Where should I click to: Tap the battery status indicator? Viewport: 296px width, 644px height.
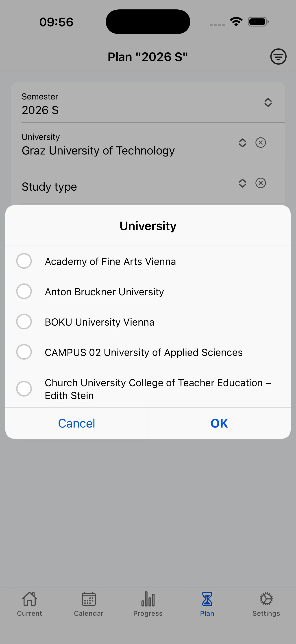(x=258, y=22)
